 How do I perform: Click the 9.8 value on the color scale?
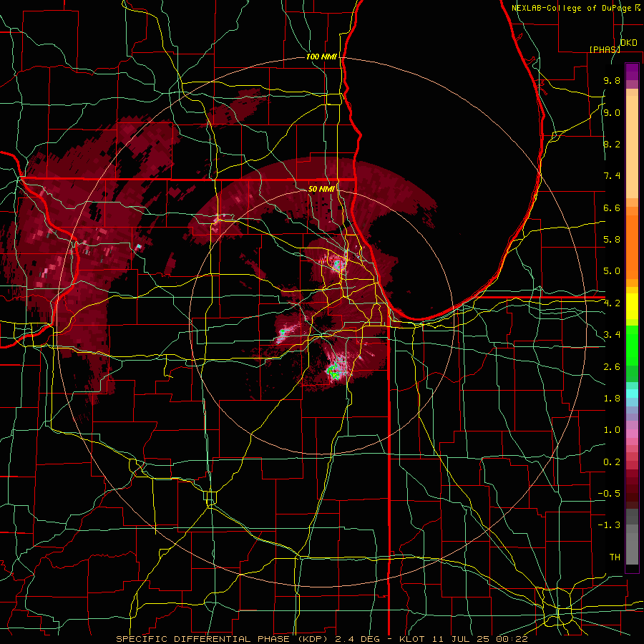click(x=612, y=81)
